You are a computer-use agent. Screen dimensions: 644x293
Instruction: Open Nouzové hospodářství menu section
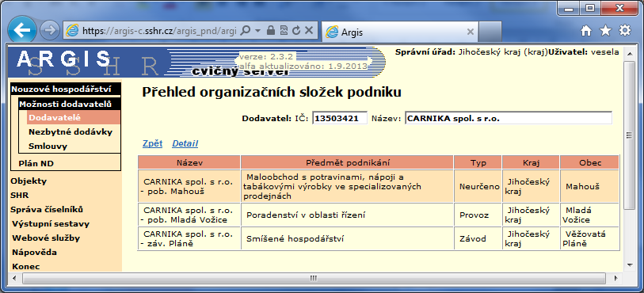[x=65, y=89]
